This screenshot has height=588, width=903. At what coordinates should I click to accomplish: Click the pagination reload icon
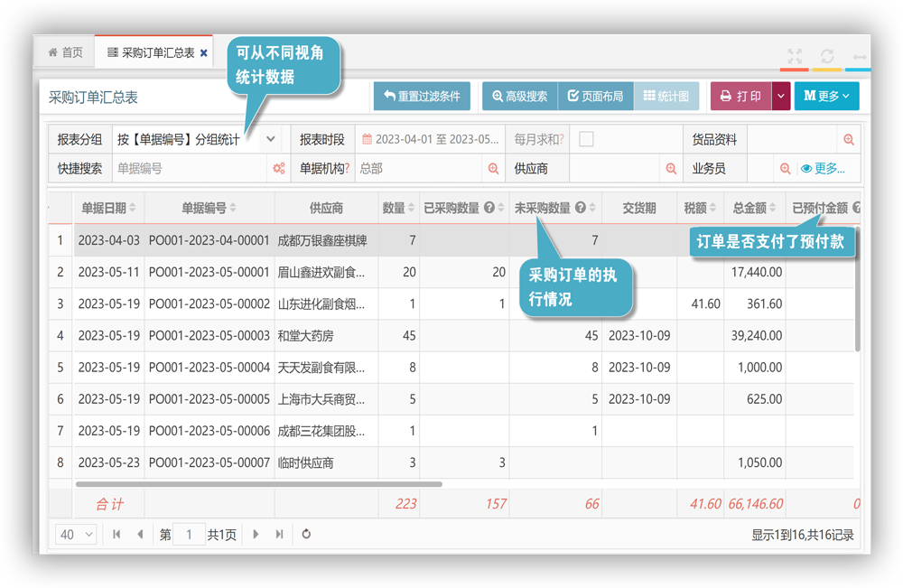click(306, 535)
